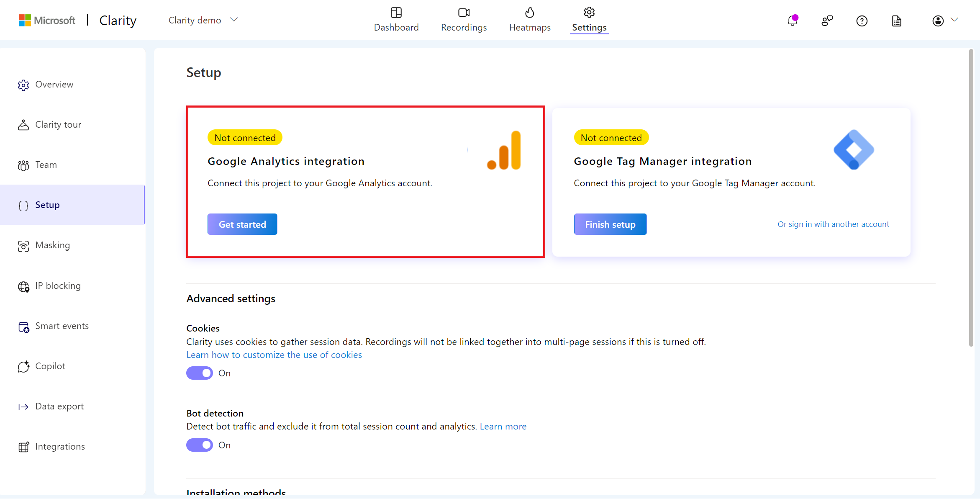This screenshot has width=980, height=499.
Task: Click Learn how to customize cookies link
Action: click(274, 355)
